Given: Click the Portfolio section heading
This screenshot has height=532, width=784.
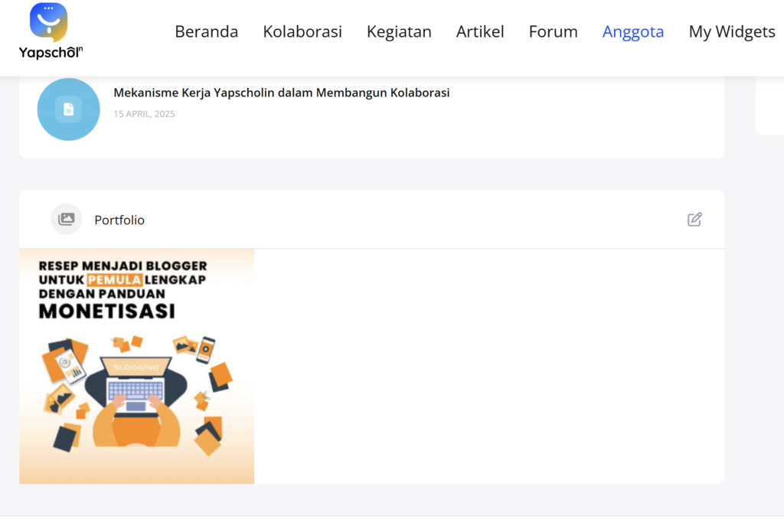Looking at the screenshot, I should pyautogui.click(x=119, y=220).
